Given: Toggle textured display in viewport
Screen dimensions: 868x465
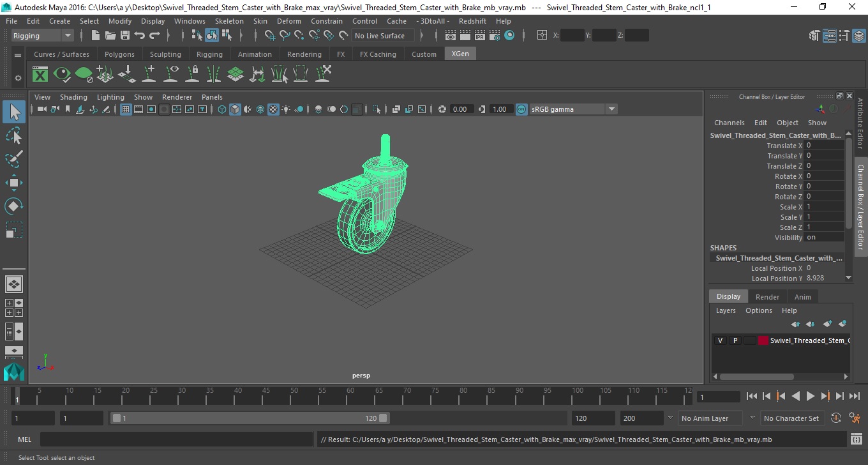Looking at the screenshot, I should point(273,109).
